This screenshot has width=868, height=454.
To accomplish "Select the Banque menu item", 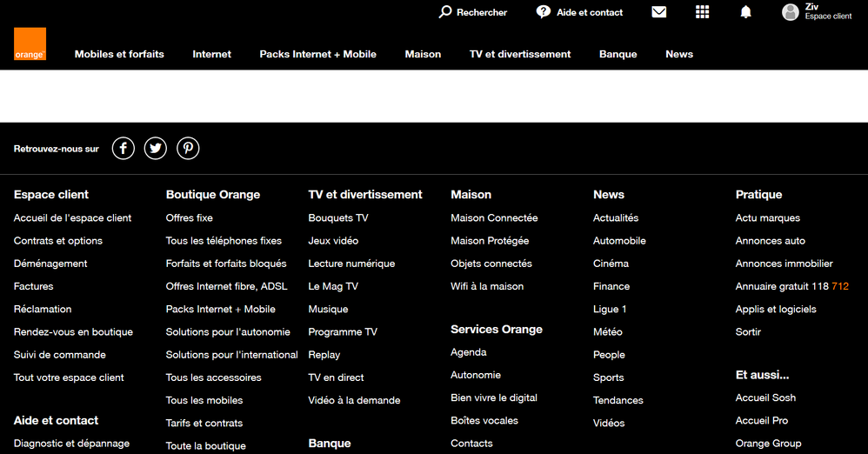I will click(x=618, y=54).
